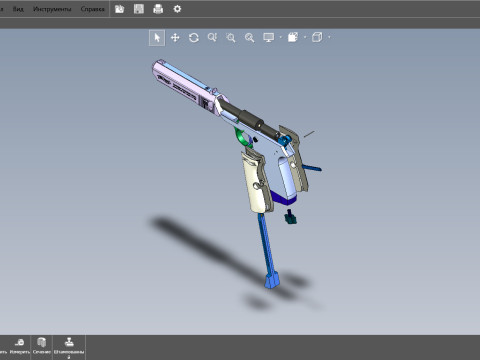Activate the Select arrow tool
The image size is (480, 360).
tap(157, 38)
